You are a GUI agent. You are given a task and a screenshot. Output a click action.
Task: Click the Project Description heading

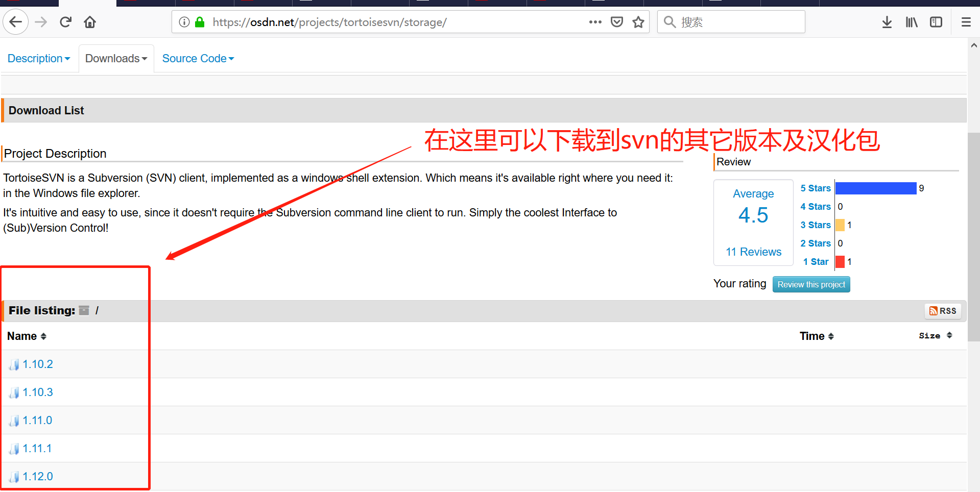tap(55, 154)
